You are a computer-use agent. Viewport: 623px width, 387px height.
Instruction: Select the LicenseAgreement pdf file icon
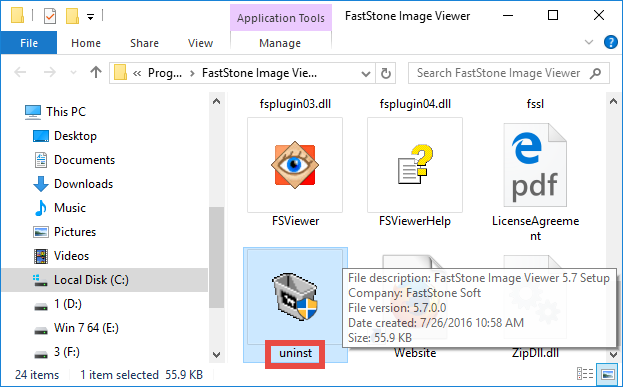pos(535,165)
